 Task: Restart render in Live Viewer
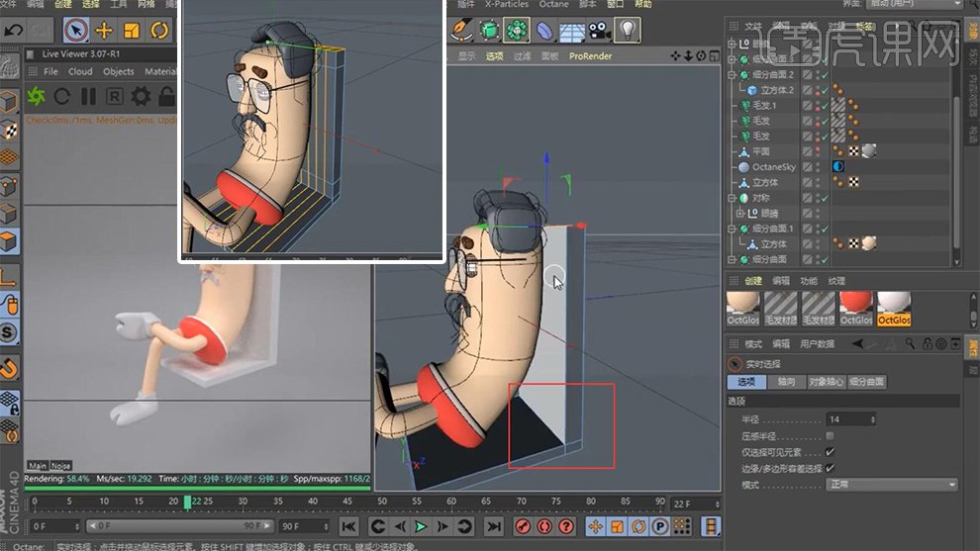click(x=62, y=96)
